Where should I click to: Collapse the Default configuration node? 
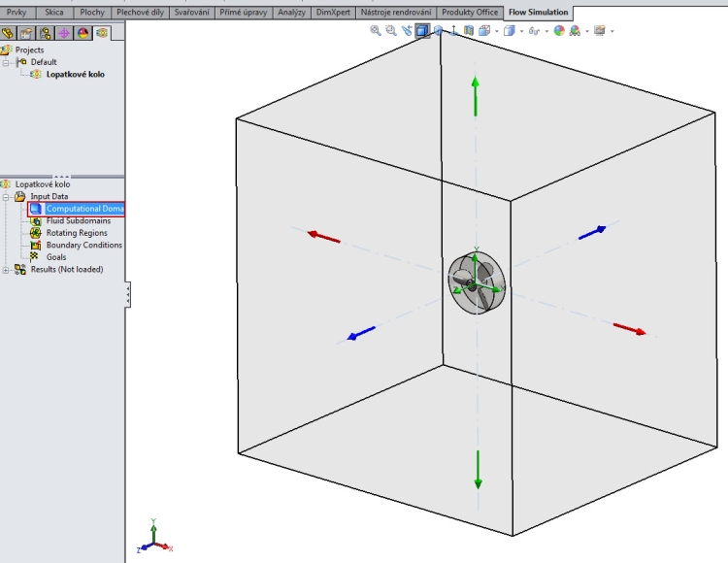(6, 62)
